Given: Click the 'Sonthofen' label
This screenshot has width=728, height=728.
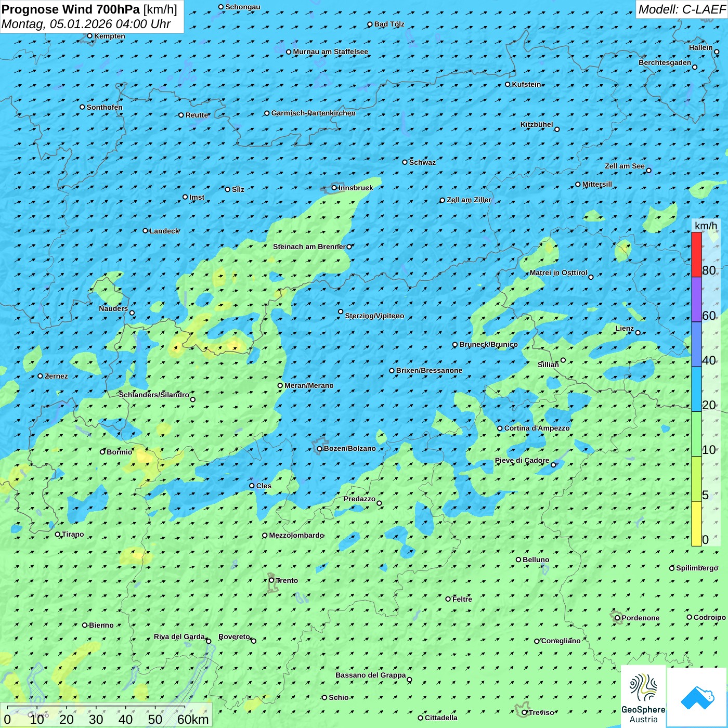Looking at the screenshot, I should (x=105, y=107).
